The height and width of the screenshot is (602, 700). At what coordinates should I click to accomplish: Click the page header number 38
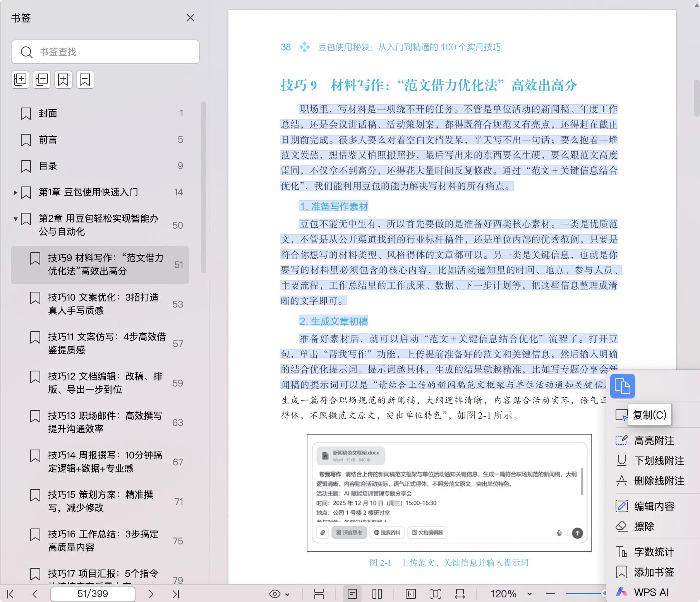click(x=286, y=47)
